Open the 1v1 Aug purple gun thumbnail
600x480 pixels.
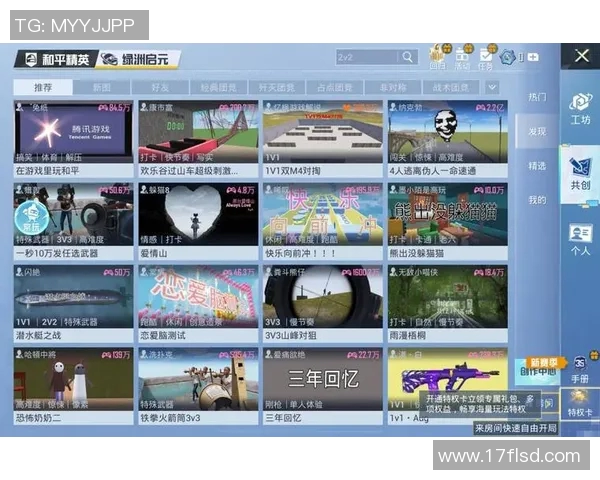tap(448, 379)
